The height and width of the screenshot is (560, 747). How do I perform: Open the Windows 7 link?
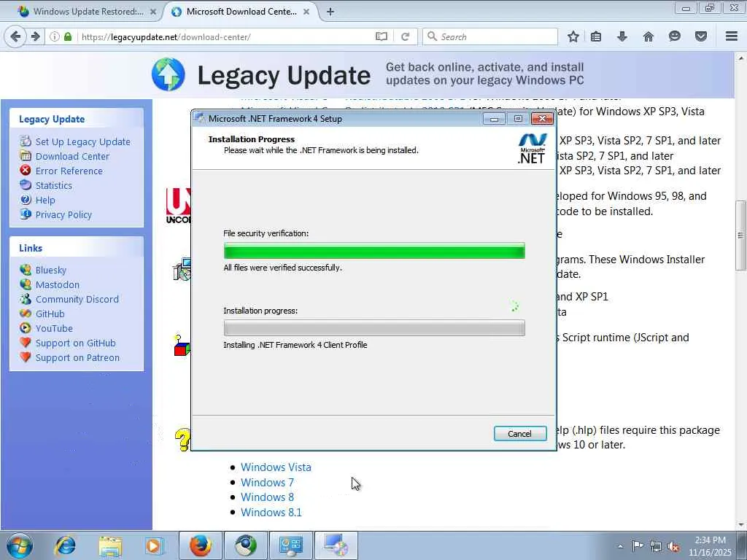[267, 483]
